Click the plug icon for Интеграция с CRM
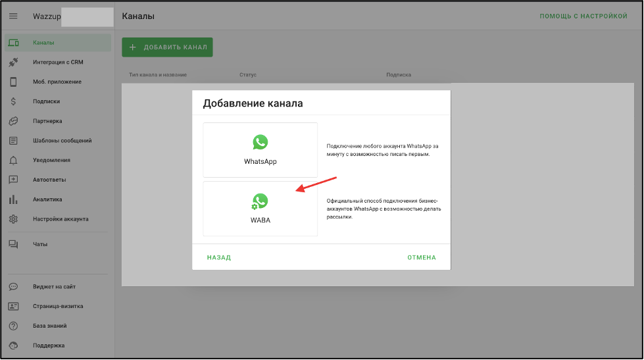The width and height of the screenshot is (644, 360). [13, 62]
